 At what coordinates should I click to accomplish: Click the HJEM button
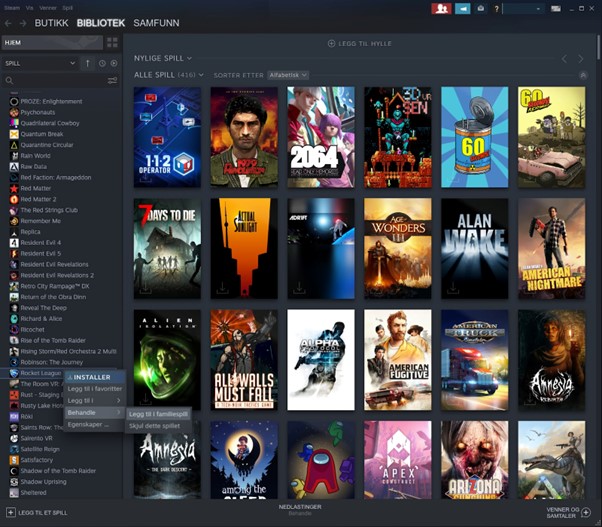(53, 43)
